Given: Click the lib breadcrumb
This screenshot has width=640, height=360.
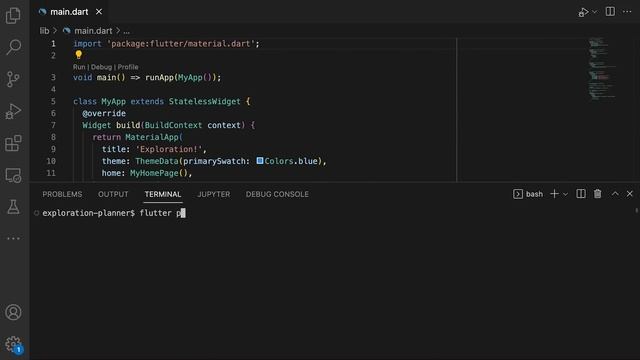Looking at the screenshot, I should pos(44,31).
